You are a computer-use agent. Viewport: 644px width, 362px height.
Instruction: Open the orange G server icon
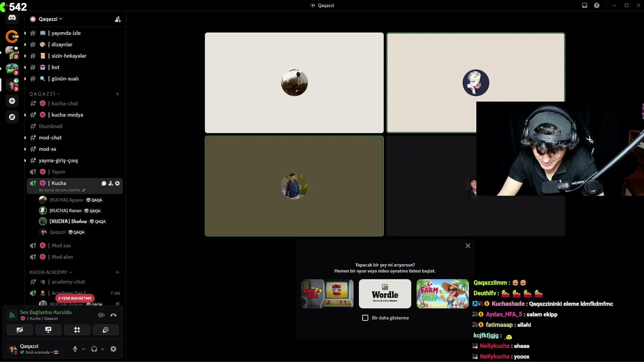click(12, 36)
